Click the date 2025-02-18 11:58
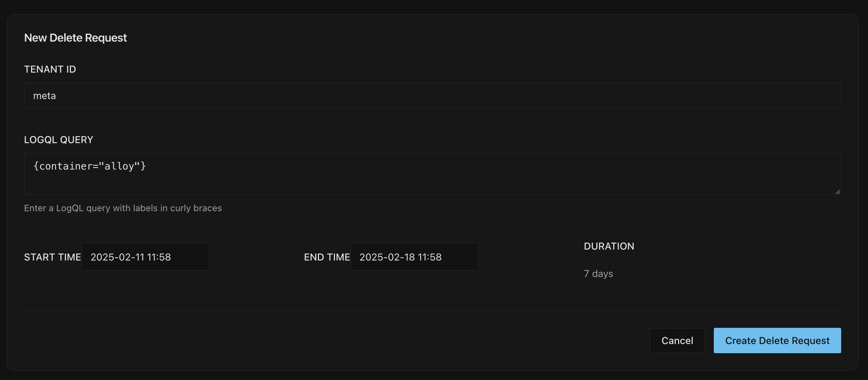This screenshot has width=868, height=380. [x=401, y=257]
